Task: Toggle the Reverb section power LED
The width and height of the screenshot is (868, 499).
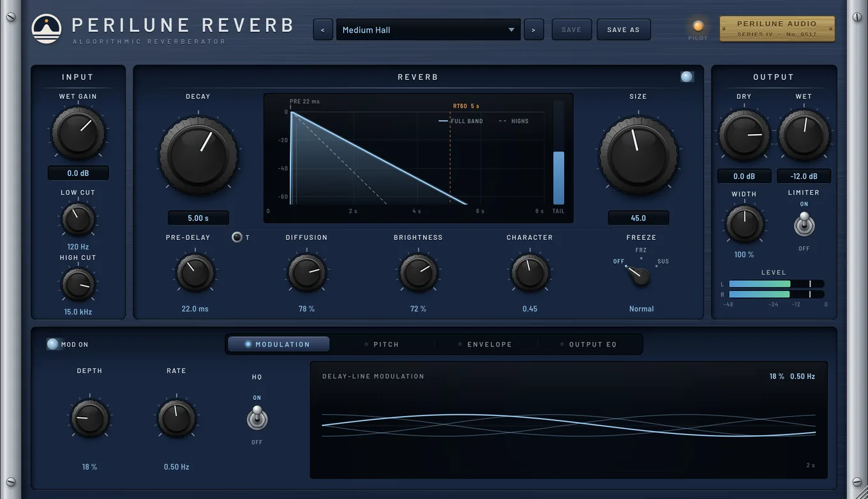Action: point(687,77)
